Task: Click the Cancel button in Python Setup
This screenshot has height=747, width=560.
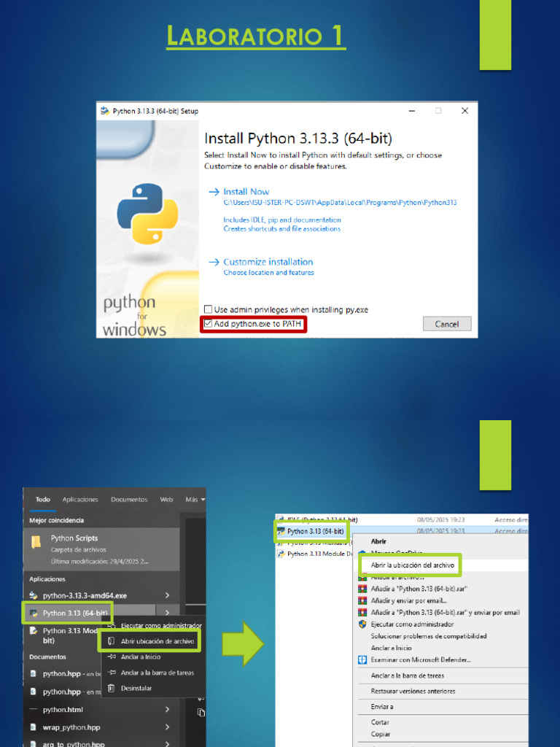Action: tap(447, 324)
